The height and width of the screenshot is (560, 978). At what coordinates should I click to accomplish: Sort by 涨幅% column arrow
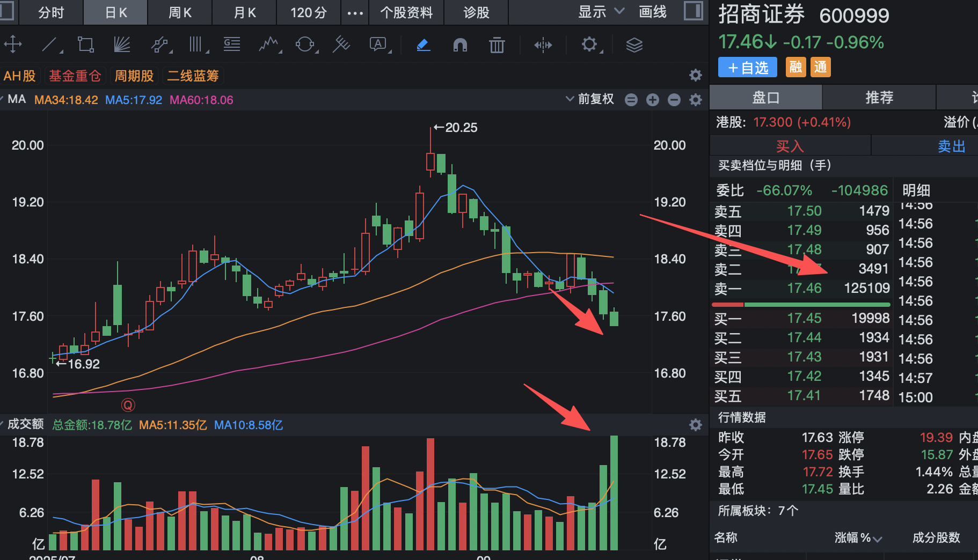878,539
